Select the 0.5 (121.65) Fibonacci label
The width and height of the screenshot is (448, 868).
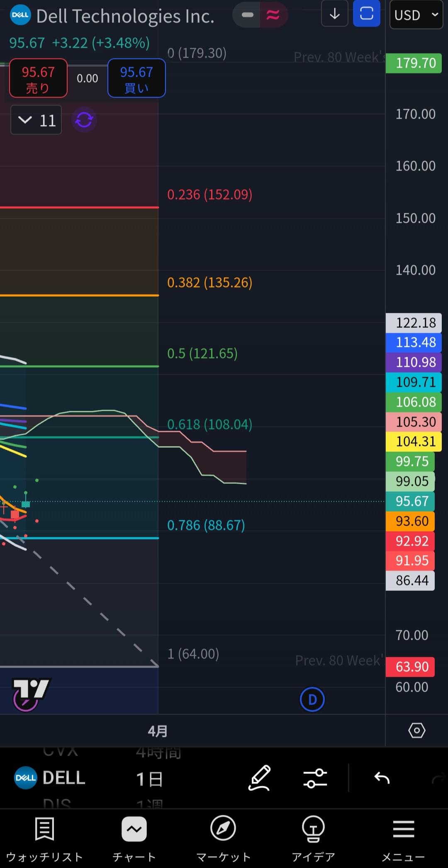click(x=202, y=353)
